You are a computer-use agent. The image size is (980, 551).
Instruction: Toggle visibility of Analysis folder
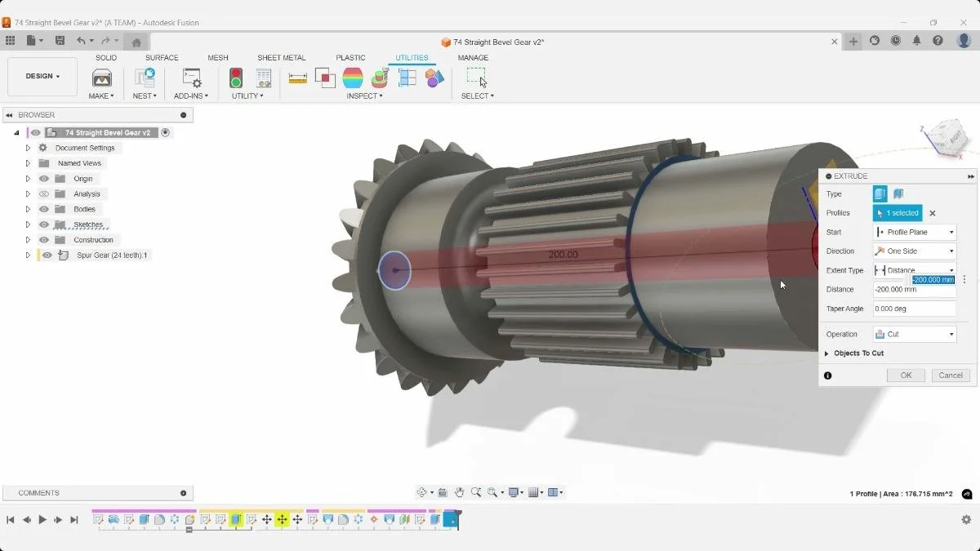[44, 194]
